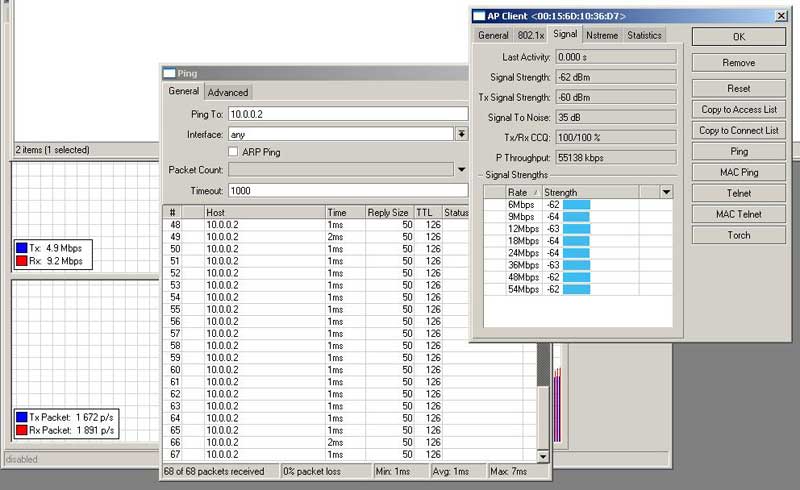Click the Telnet button
The width and height of the screenshot is (800, 490).
(739, 193)
